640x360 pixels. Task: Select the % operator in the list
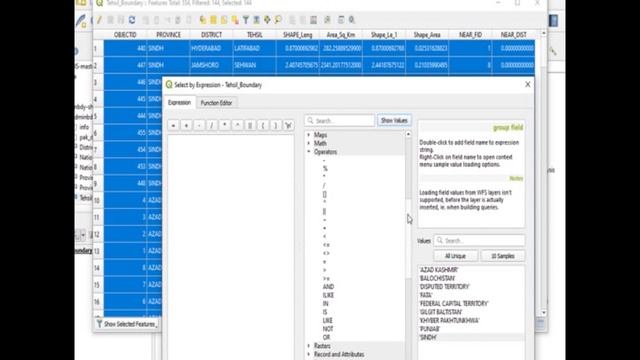coord(325,169)
